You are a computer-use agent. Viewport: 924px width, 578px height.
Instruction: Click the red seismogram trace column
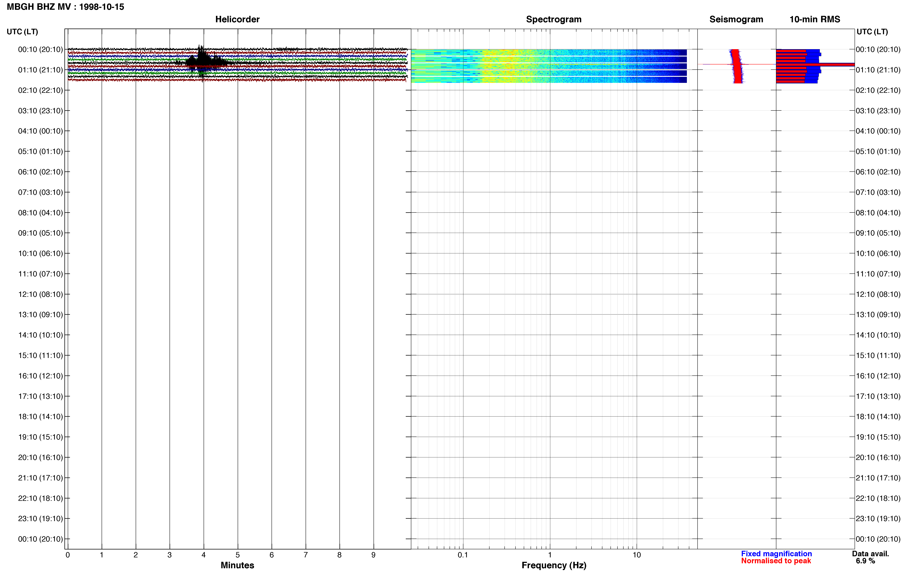click(737, 66)
